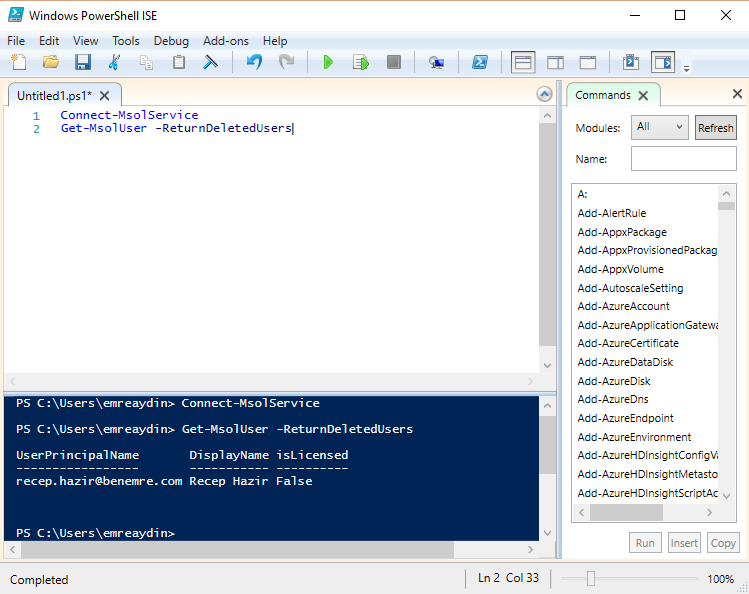This screenshot has height=594, width=749.
Task: Open the File menu
Action: pos(16,41)
